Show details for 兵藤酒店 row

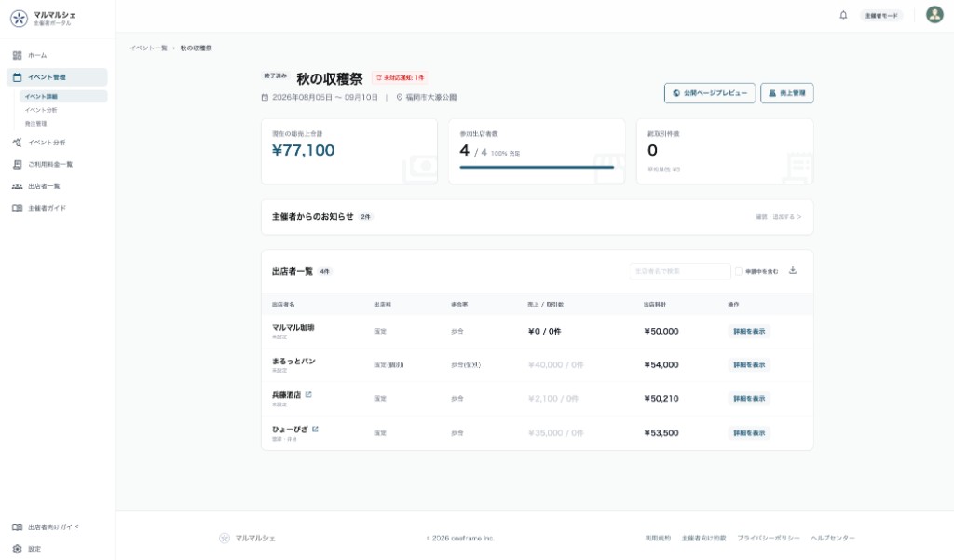tap(749, 399)
